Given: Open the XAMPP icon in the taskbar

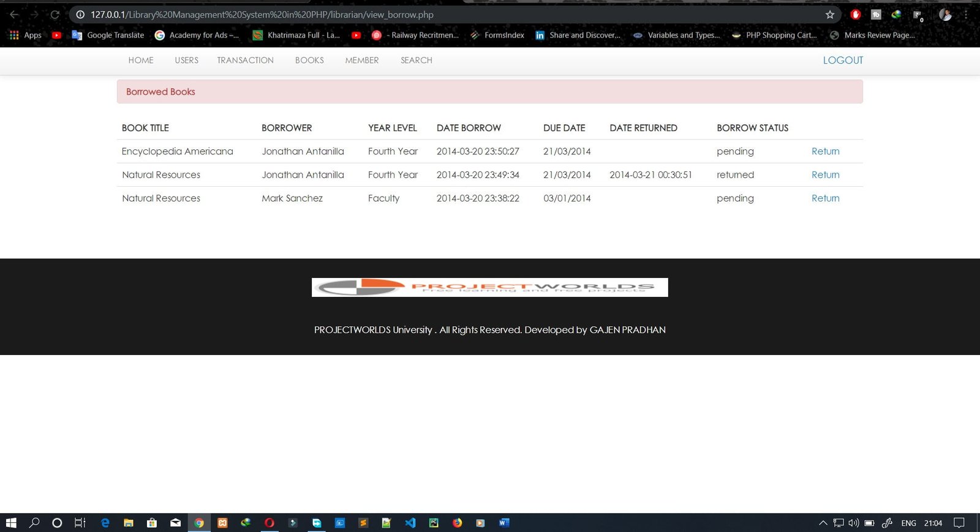Looking at the screenshot, I should (222, 523).
